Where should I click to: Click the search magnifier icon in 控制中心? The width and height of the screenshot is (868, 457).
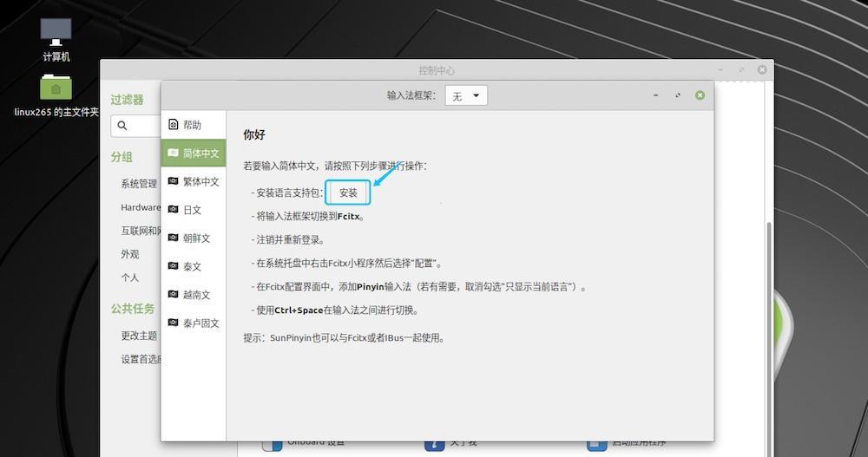tap(122, 126)
